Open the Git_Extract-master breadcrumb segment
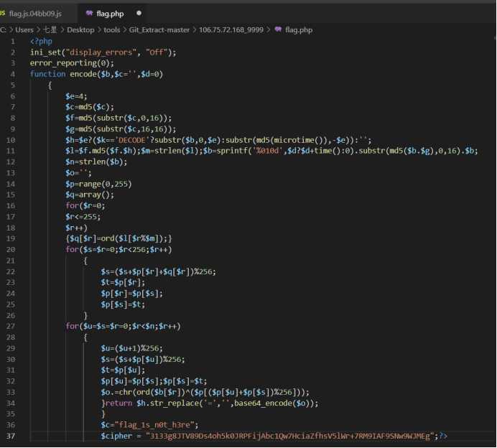Image resolution: width=497 pixels, height=448 pixels. (x=159, y=29)
